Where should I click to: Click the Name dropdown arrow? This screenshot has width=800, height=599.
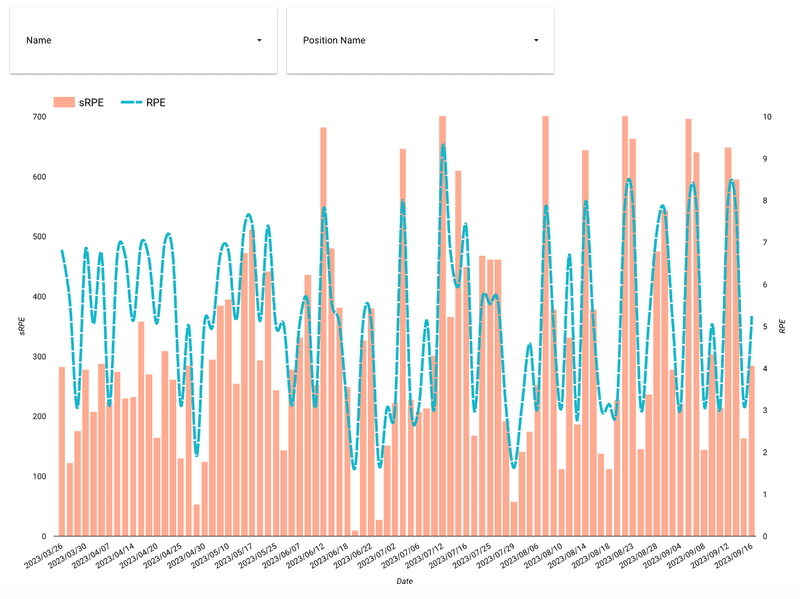tap(259, 40)
